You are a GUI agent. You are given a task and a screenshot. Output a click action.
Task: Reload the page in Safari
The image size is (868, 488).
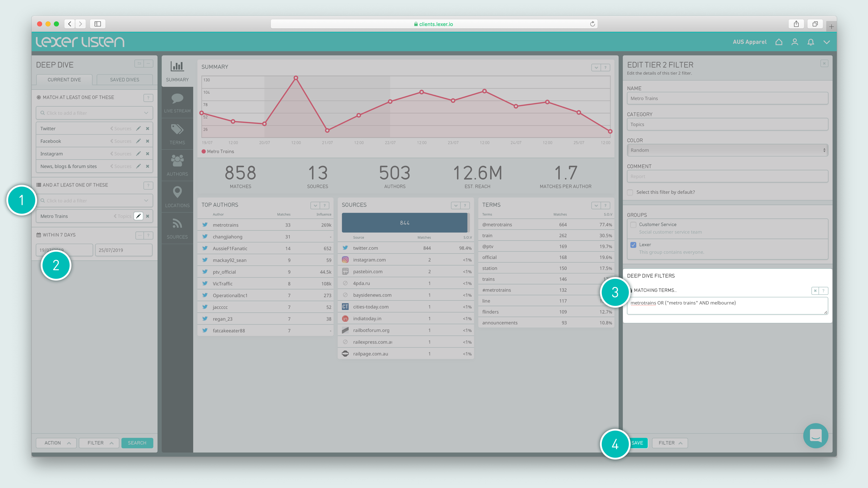[x=592, y=24]
